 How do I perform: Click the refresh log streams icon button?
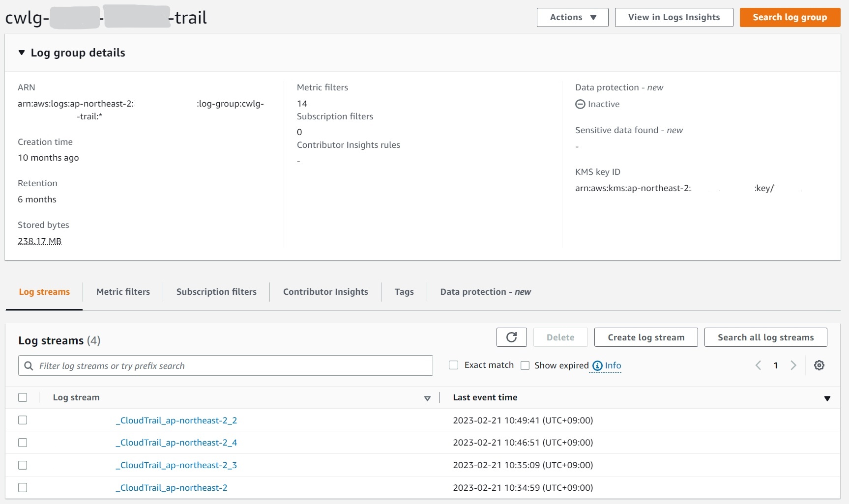point(511,337)
